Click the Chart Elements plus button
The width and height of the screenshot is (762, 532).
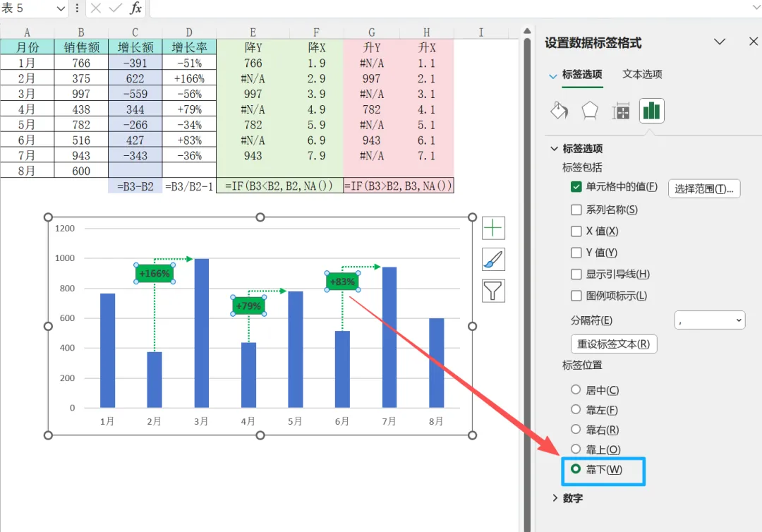coord(493,228)
